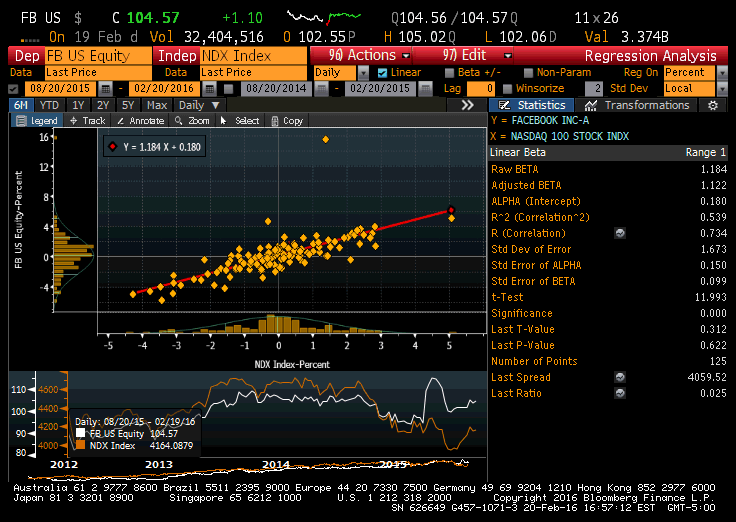Image resolution: width=736 pixels, height=522 pixels.
Task: Toggle the Legend tool
Action: click(37, 121)
